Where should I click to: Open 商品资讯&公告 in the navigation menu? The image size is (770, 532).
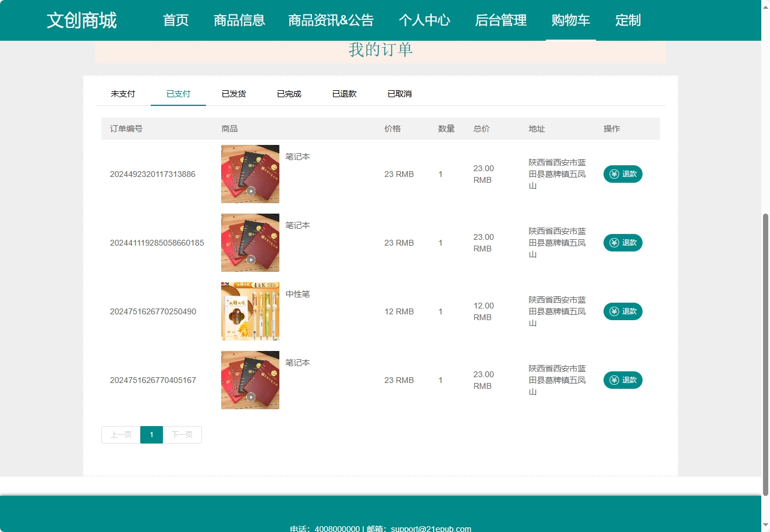[x=331, y=20]
